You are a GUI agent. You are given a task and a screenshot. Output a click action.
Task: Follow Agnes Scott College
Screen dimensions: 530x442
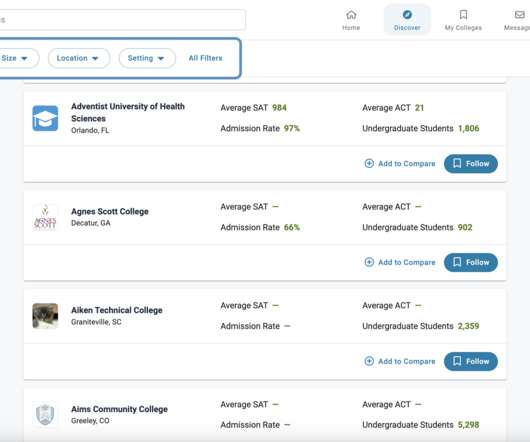(471, 262)
